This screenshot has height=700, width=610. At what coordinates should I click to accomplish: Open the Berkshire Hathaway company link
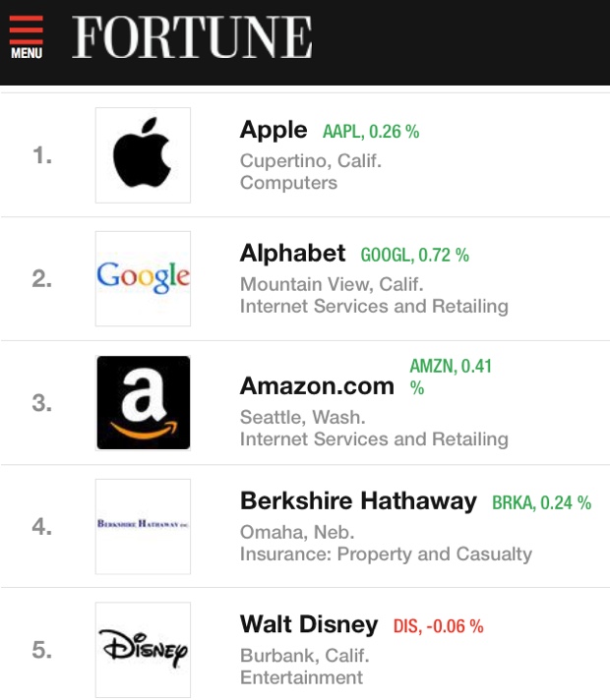[x=358, y=501]
